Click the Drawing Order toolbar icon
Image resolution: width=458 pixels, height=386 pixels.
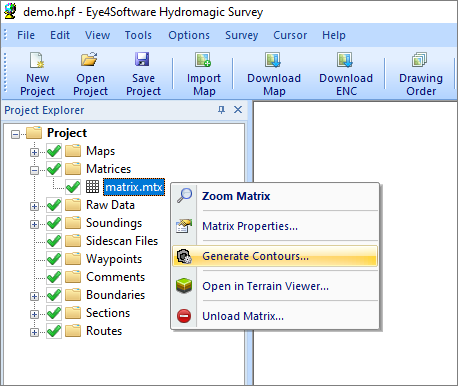tap(419, 60)
